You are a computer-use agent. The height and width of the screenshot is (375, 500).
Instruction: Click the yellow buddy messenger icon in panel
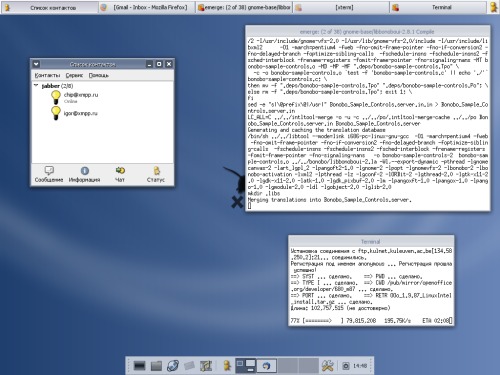[x=227, y=366]
